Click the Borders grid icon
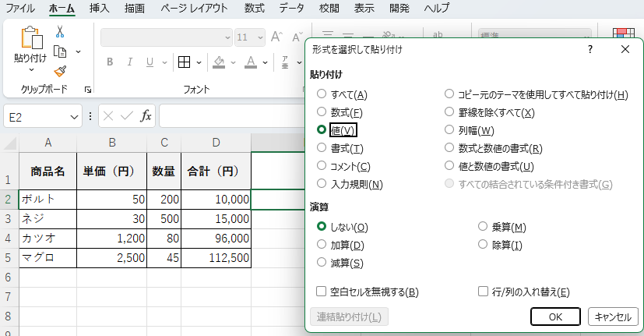Screen dimensions: 644x336 pos(185,62)
